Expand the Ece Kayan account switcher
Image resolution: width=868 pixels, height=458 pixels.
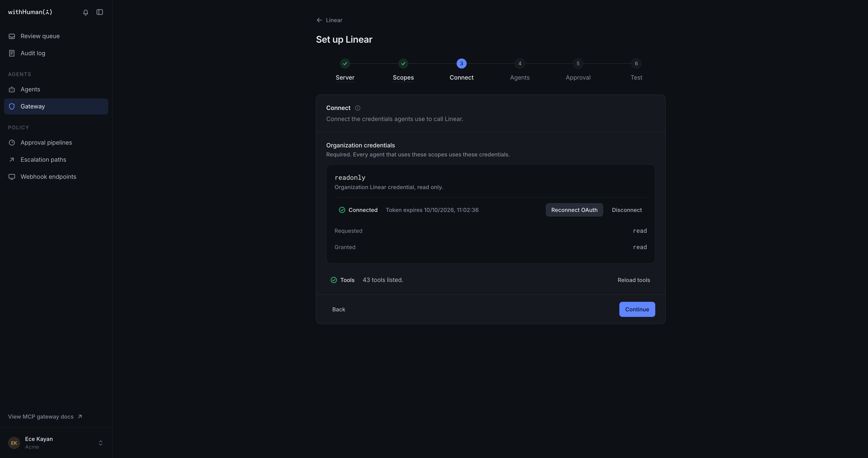(100, 443)
